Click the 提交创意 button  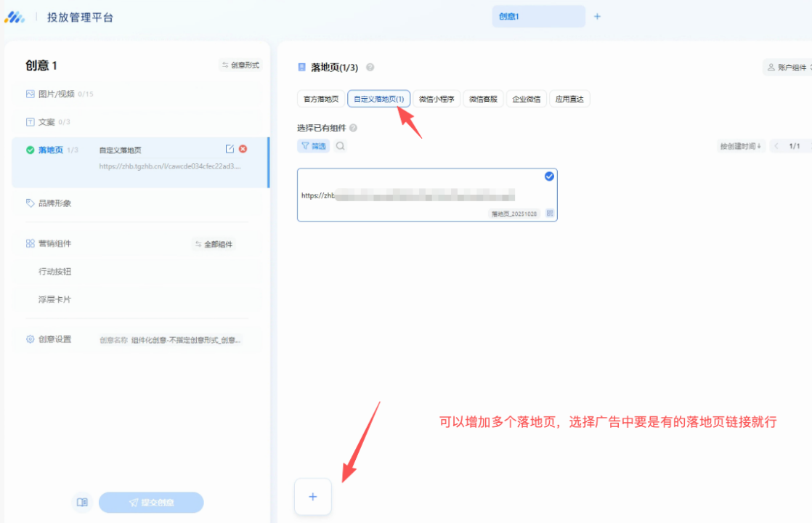point(151,502)
